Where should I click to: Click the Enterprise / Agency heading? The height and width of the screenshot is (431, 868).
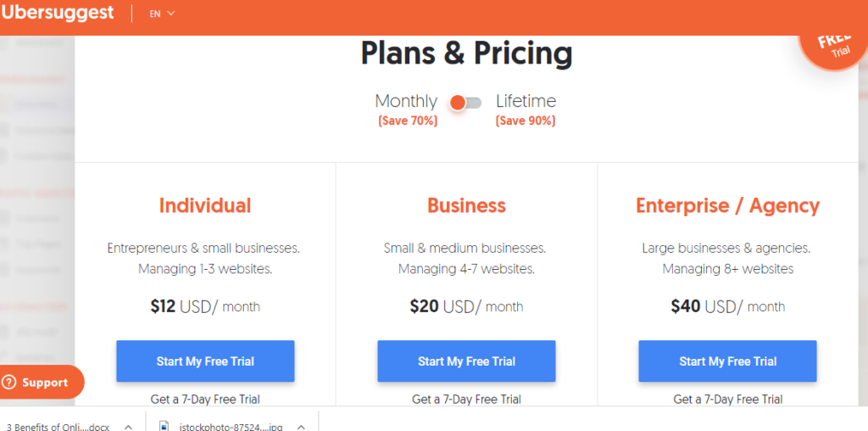tap(728, 206)
